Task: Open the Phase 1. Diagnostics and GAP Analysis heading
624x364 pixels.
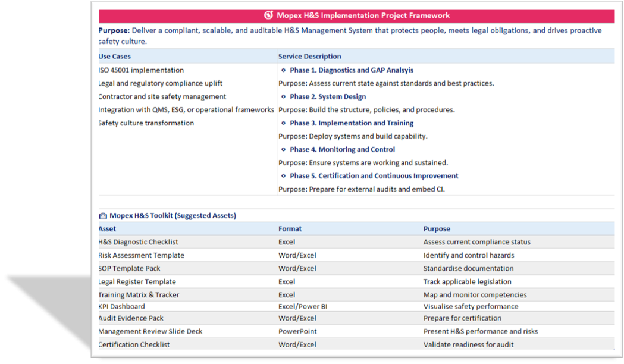Action: coord(351,70)
